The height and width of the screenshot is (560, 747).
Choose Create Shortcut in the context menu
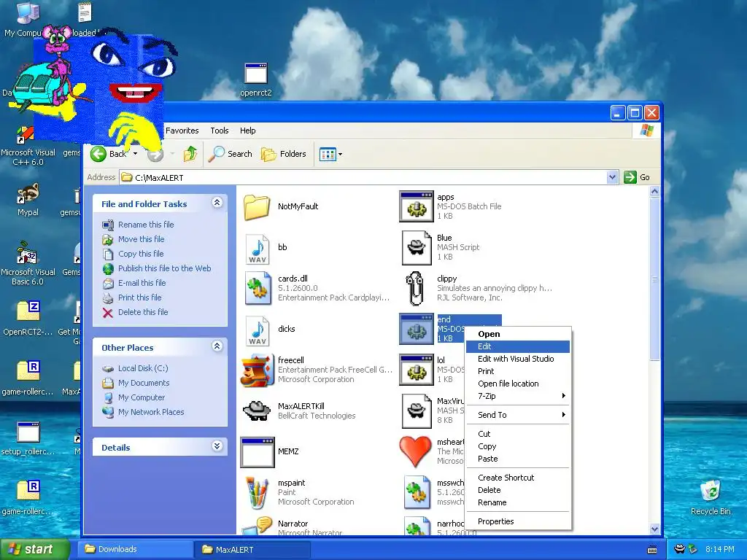[518, 478]
